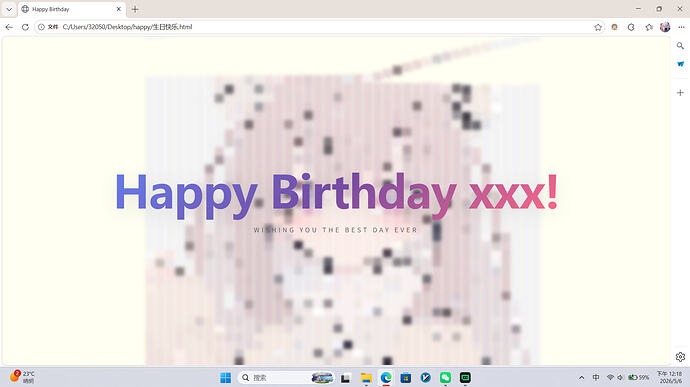The image size is (690, 387).
Task: Check the battery status at 59%
Action: 639,377
